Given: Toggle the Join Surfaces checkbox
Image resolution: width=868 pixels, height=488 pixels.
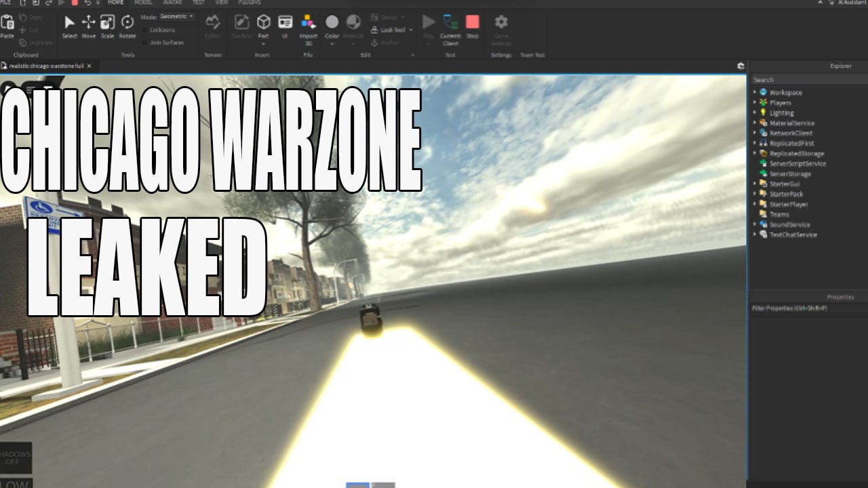Looking at the screenshot, I should point(144,42).
